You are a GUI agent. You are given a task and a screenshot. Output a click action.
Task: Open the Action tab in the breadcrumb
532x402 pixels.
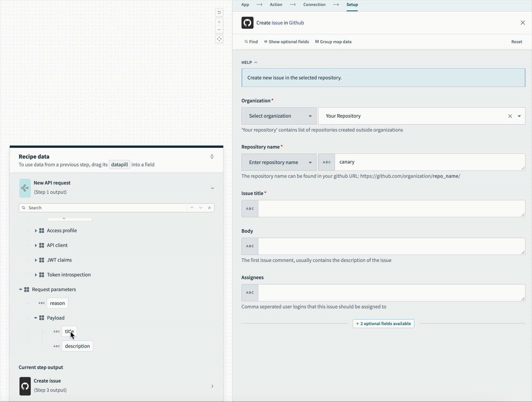coord(276,4)
